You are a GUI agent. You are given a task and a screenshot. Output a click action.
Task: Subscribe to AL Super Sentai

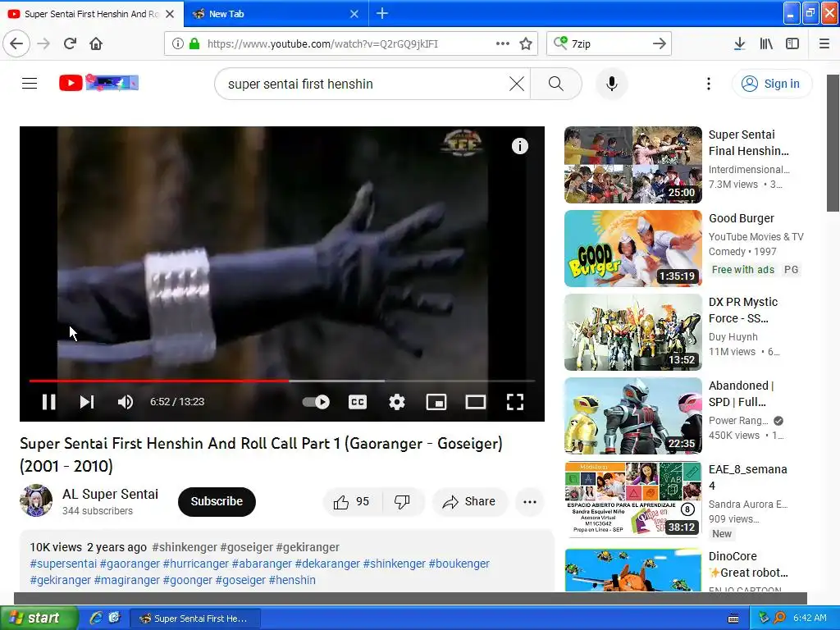pos(217,501)
